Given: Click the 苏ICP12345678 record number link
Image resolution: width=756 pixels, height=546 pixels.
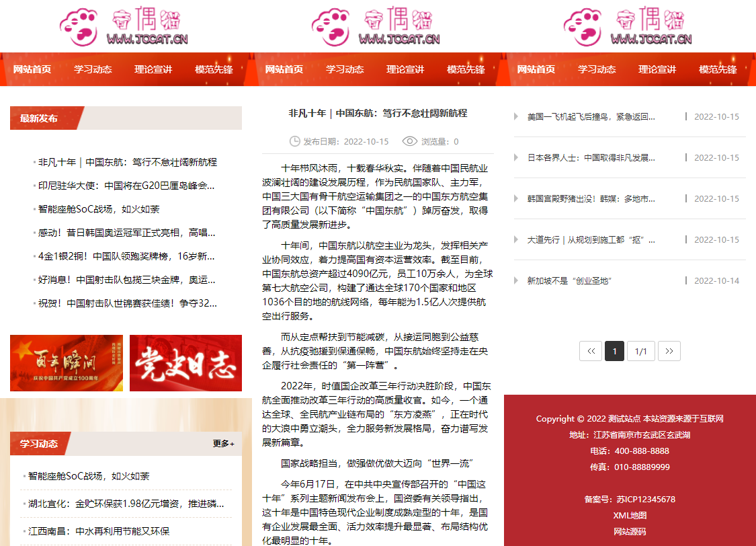Looking at the screenshot, I should click(646, 499).
